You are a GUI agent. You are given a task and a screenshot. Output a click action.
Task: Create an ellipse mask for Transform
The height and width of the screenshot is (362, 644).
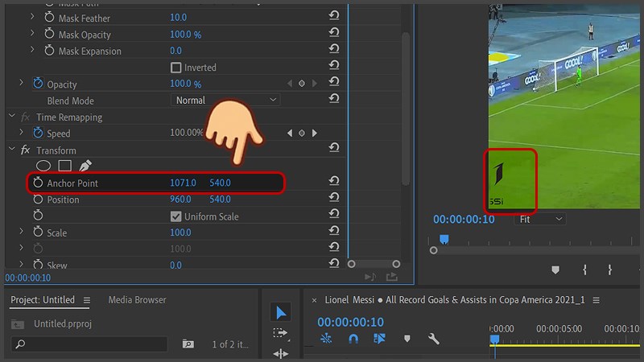43,166
